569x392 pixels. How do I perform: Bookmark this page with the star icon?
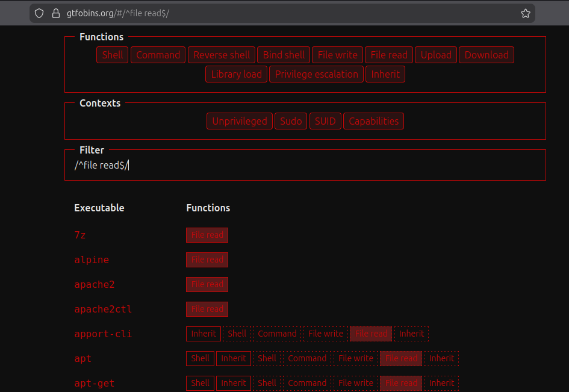click(525, 13)
